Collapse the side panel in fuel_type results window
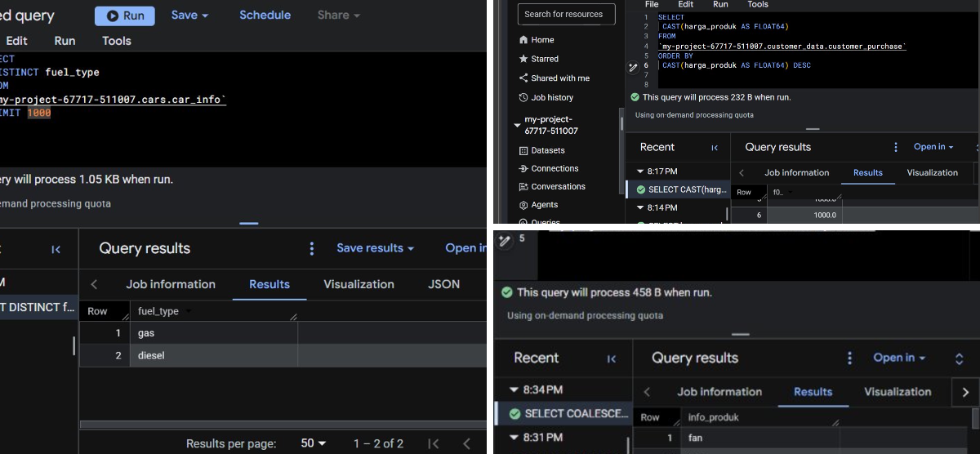The height and width of the screenshot is (454, 980). tap(56, 249)
